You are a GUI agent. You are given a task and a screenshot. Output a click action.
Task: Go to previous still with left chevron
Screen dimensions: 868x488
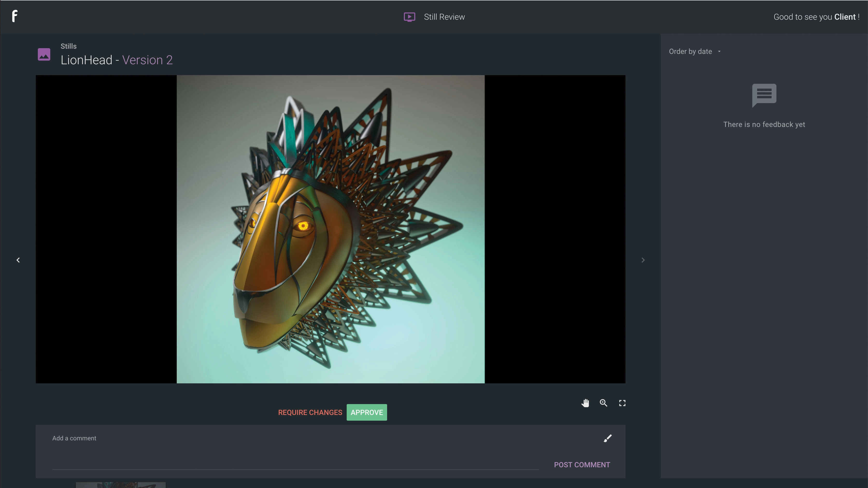pos(18,260)
